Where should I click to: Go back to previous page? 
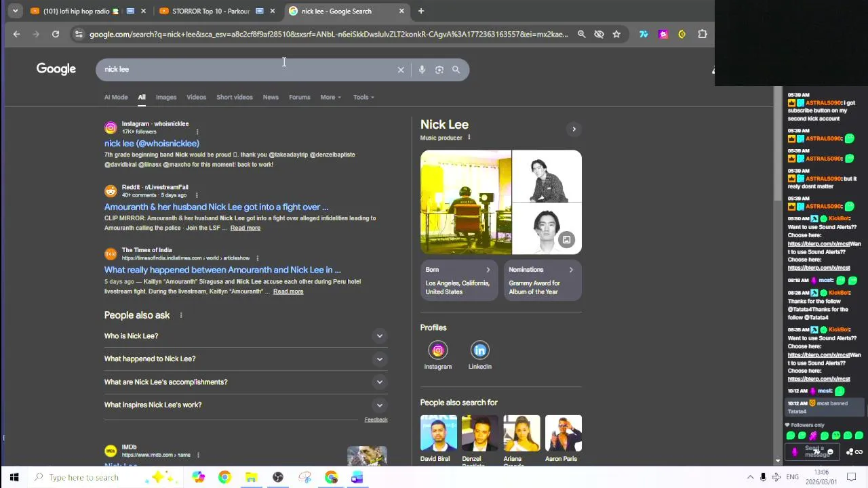click(x=16, y=34)
